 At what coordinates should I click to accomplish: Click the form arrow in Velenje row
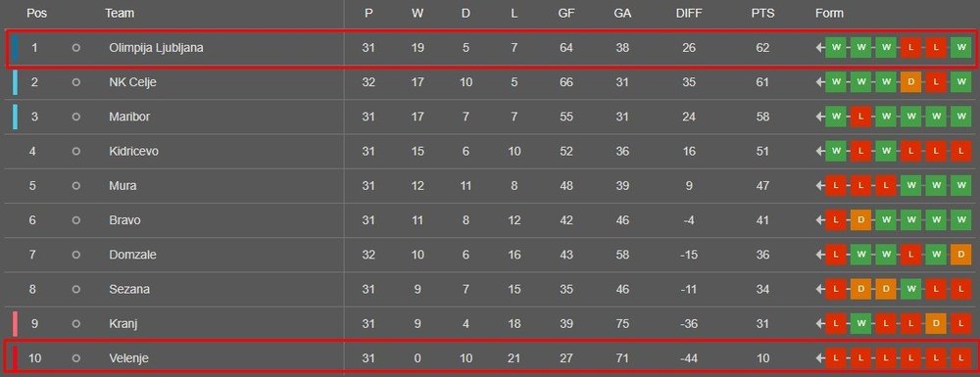coord(820,359)
